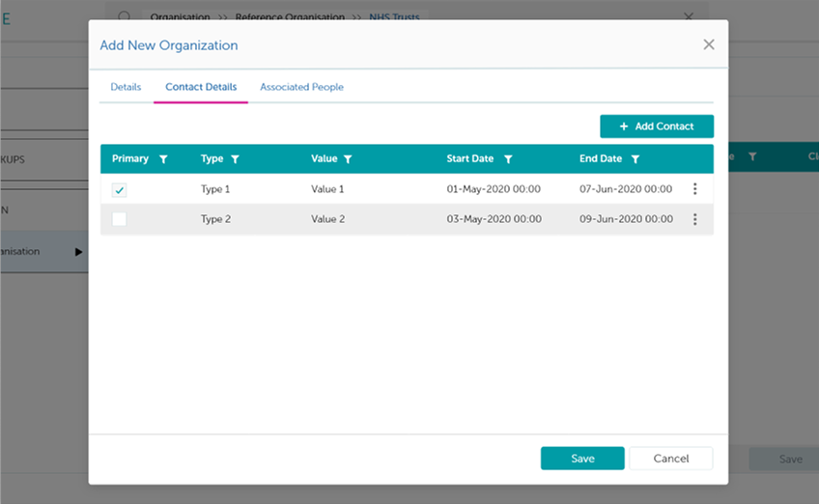Viewport: 819px width, 504px height.
Task: Select the 'Type 2' cell
Action: (215, 219)
